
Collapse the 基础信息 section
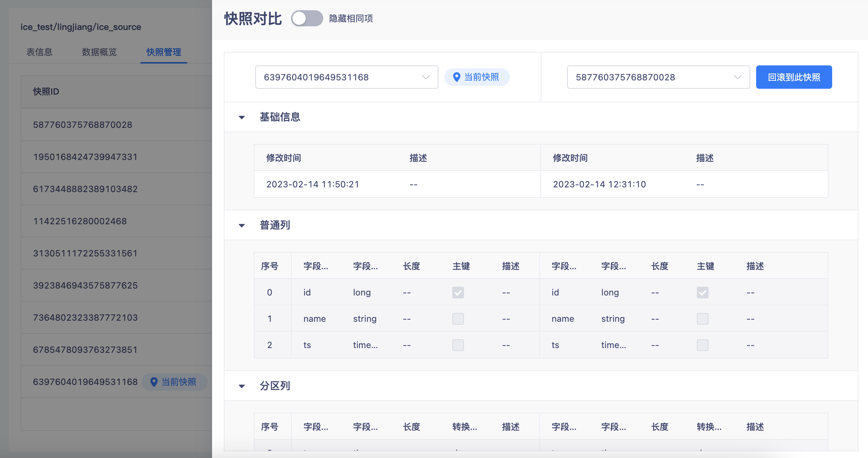coord(242,117)
